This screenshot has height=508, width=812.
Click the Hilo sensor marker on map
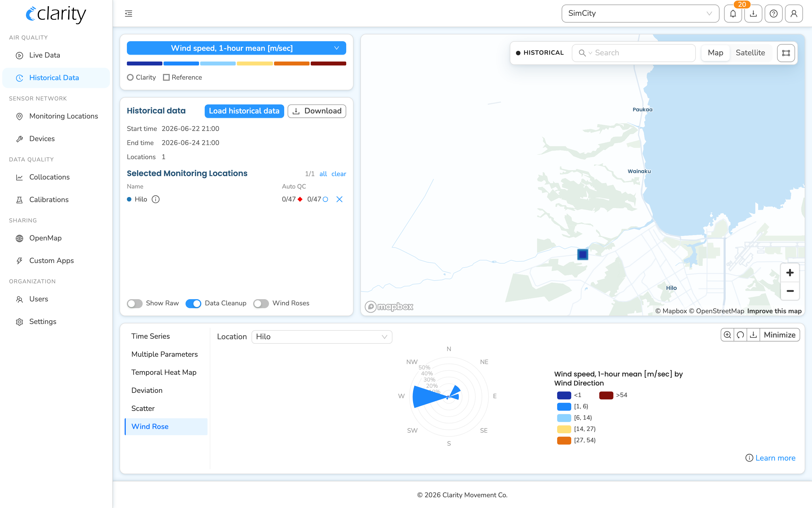tap(582, 254)
